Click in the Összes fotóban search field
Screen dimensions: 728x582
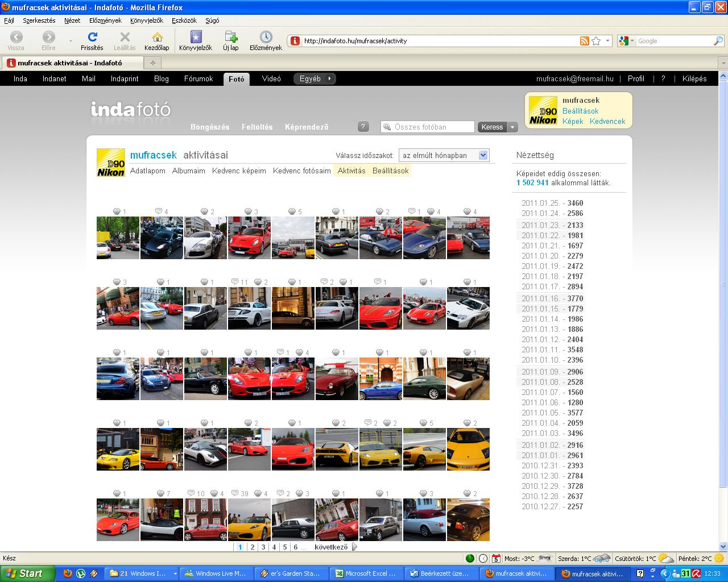428,127
